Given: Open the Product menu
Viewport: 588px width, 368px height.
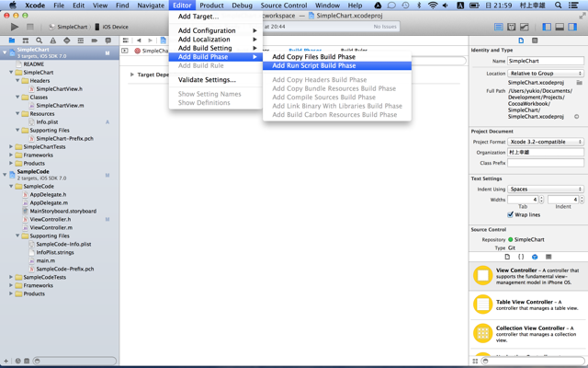Looking at the screenshot, I should 211,6.
